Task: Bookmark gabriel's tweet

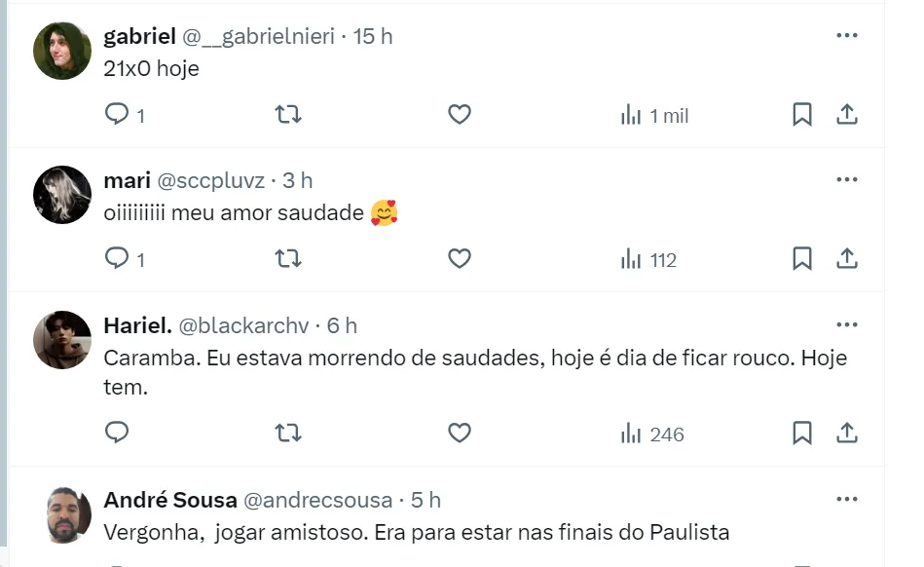Action: (802, 115)
